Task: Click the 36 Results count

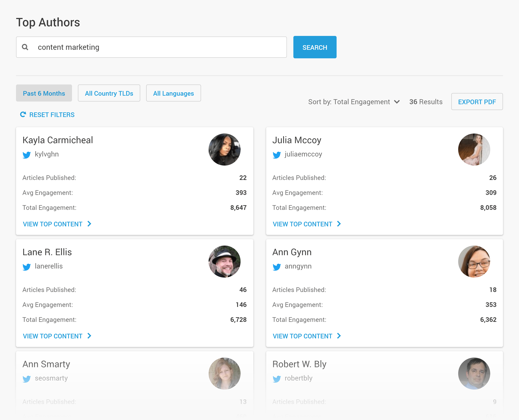Action: pyautogui.click(x=426, y=102)
